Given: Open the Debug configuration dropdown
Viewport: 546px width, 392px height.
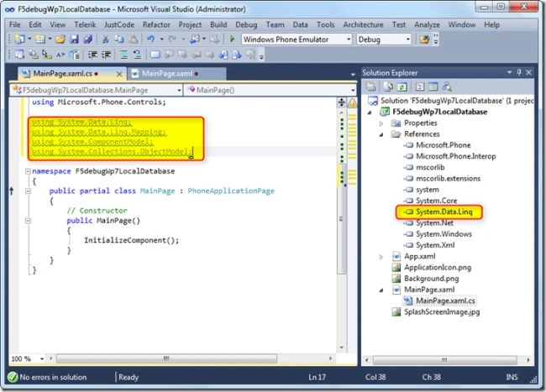Looking at the screenshot, I should [x=408, y=39].
